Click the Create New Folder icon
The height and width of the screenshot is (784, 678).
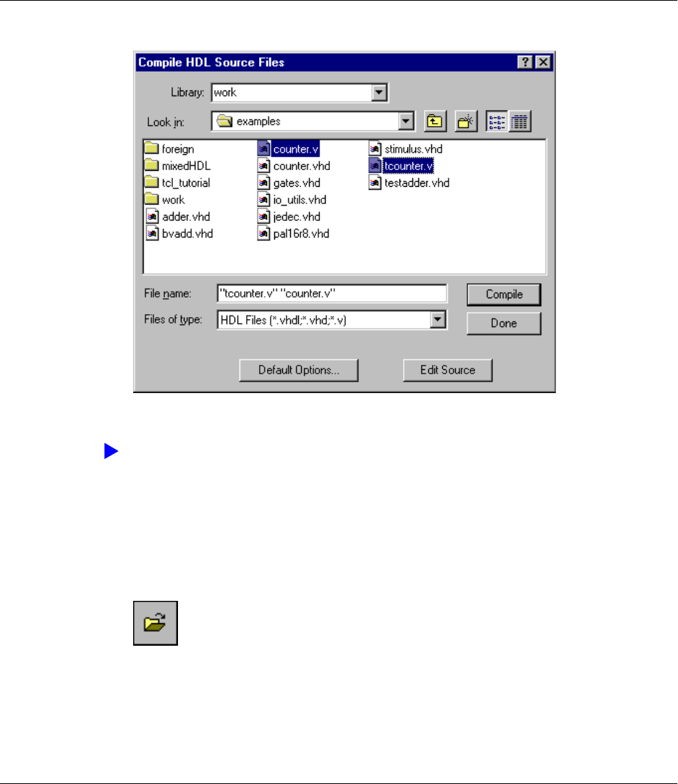466,122
